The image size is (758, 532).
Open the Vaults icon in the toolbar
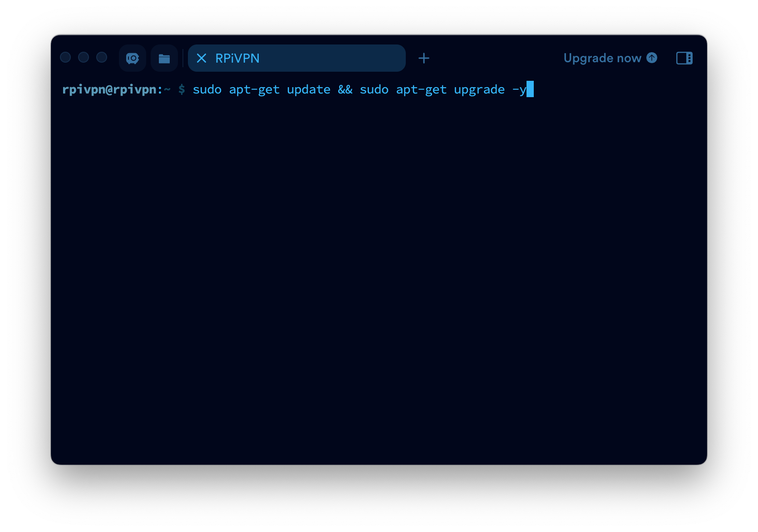133,58
